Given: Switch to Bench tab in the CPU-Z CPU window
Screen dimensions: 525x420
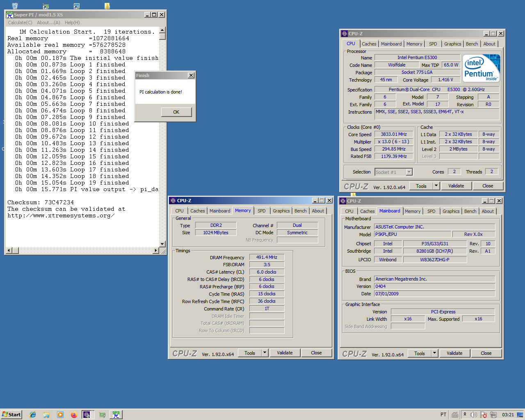Looking at the screenshot, I should [x=472, y=44].
